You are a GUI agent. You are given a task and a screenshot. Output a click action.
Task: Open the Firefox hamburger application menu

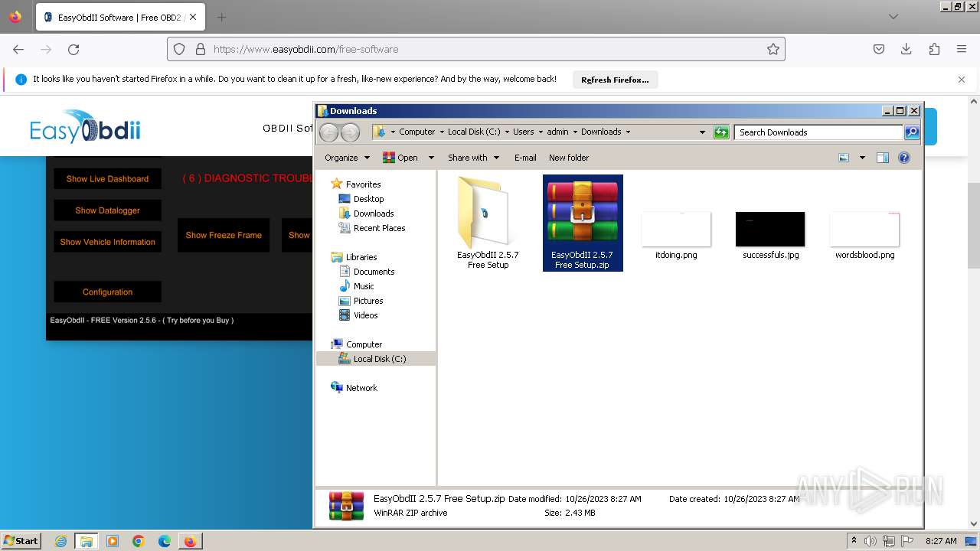[x=962, y=49]
